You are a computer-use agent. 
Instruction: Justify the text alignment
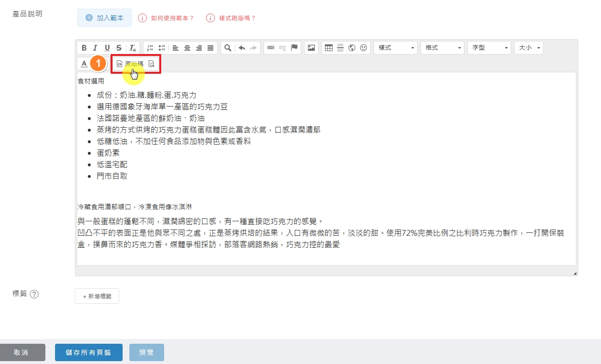coord(210,48)
